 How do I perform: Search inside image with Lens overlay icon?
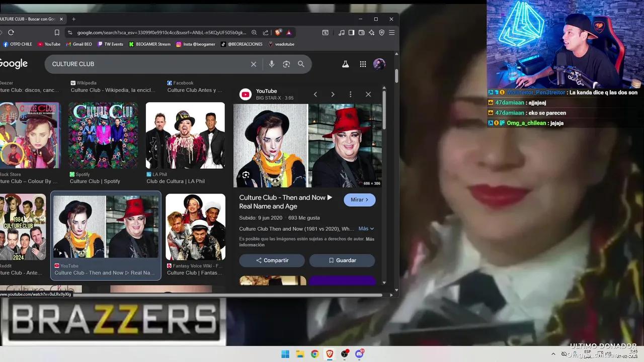246,175
